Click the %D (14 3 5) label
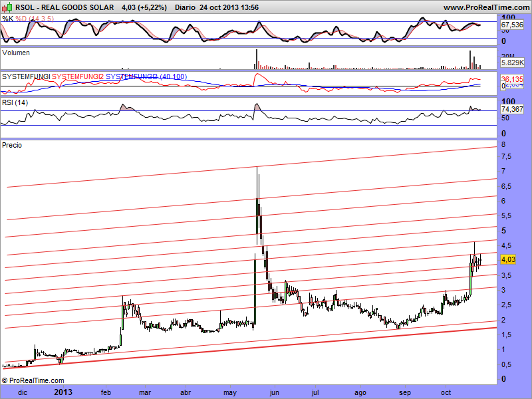This screenshot has height=399, width=532. 35,19
